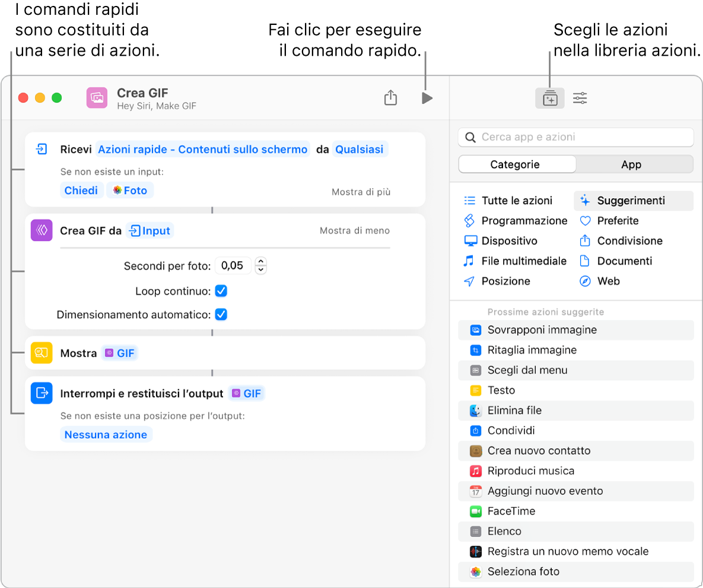Disable Dimensionamento automatico
The image size is (703, 588).
pos(221,314)
